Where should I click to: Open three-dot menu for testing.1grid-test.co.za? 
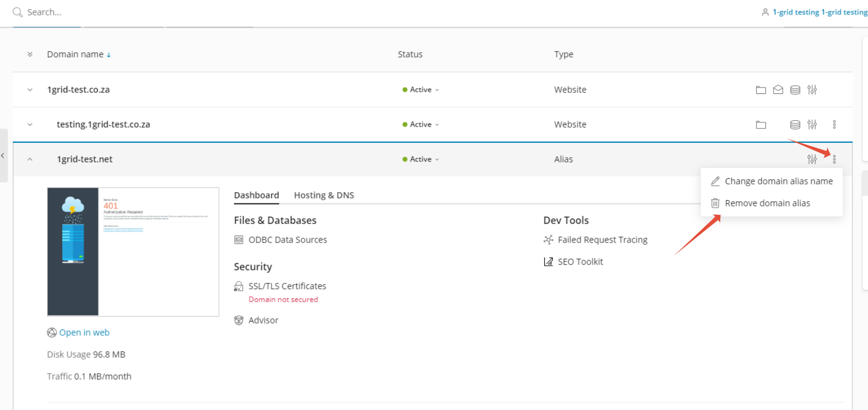click(834, 125)
